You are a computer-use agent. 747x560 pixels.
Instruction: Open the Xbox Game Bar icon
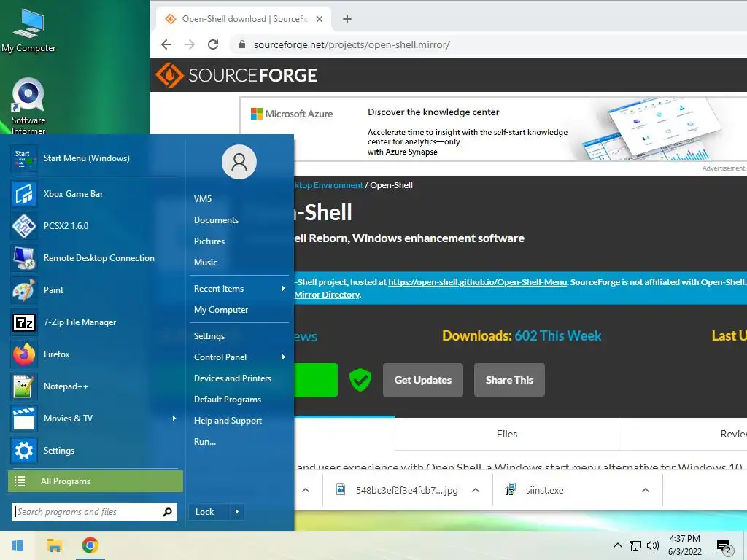pyautogui.click(x=24, y=194)
